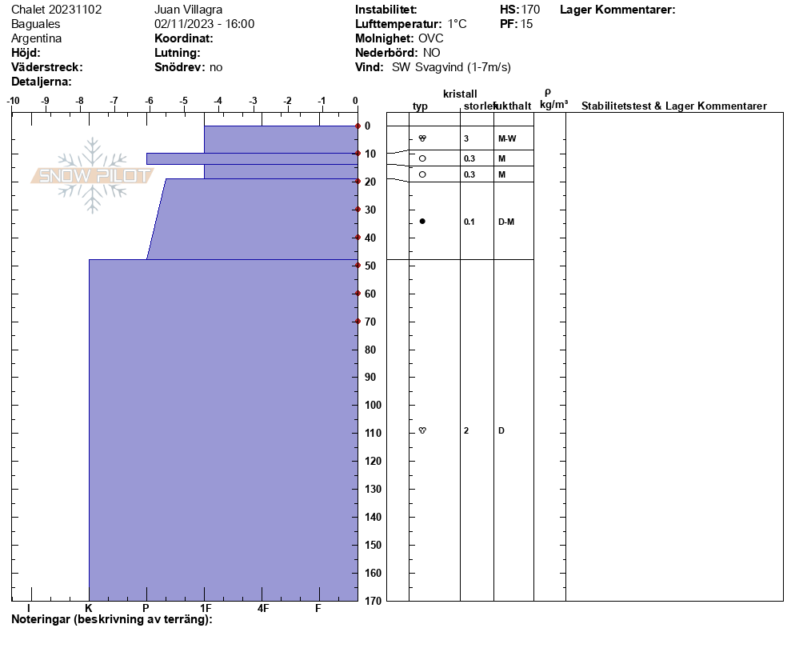Click the Chalet 20231102 profile title
795x672 pixels.
[x=56, y=10]
